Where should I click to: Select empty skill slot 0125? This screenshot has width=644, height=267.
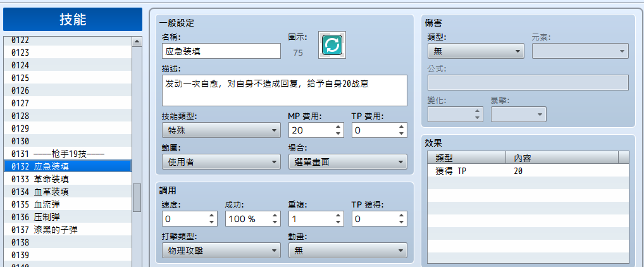coord(67,78)
